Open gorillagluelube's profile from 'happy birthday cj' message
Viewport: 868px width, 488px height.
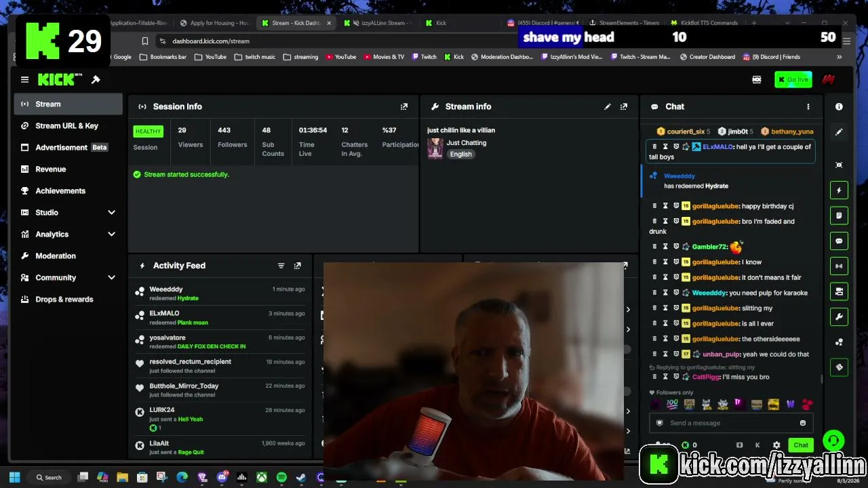coord(715,206)
